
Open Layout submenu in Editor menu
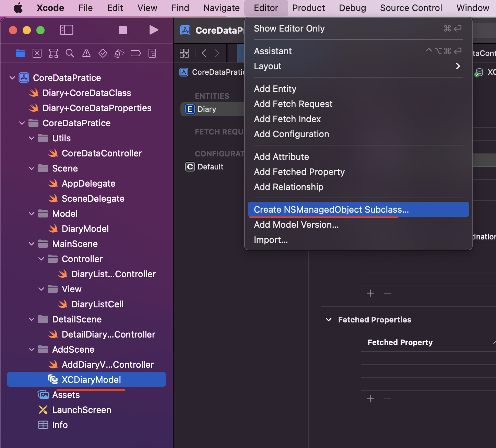tap(358, 66)
